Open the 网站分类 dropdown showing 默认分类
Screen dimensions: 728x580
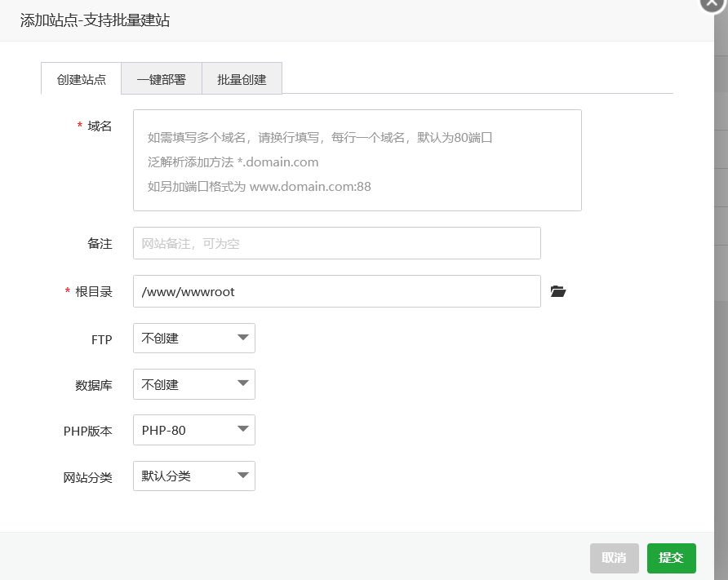point(193,476)
